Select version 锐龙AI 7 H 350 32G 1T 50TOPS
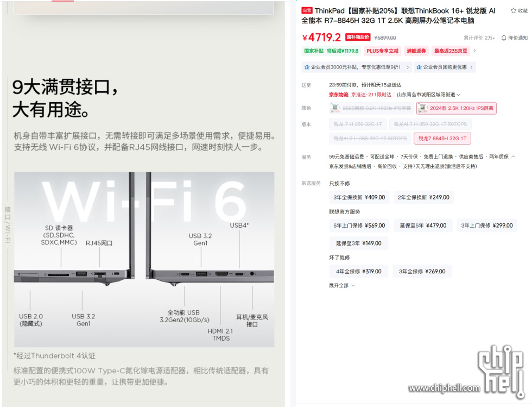The height and width of the screenshot is (407, 532). [x=430, y=124]
